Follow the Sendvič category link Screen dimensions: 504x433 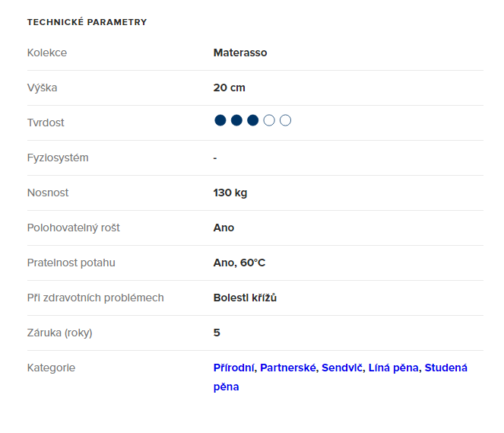pos(343,368)
